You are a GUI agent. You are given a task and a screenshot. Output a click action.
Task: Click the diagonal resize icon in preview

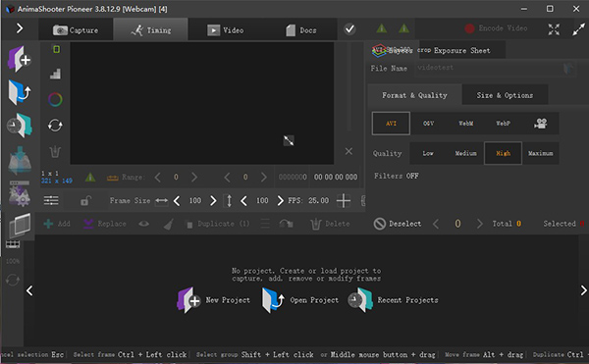[289, 140]
